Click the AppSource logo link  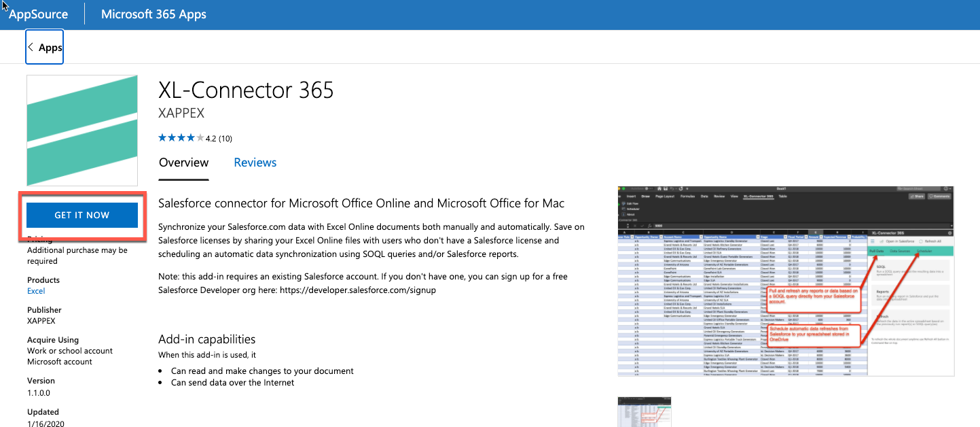[x=38, y=14]
